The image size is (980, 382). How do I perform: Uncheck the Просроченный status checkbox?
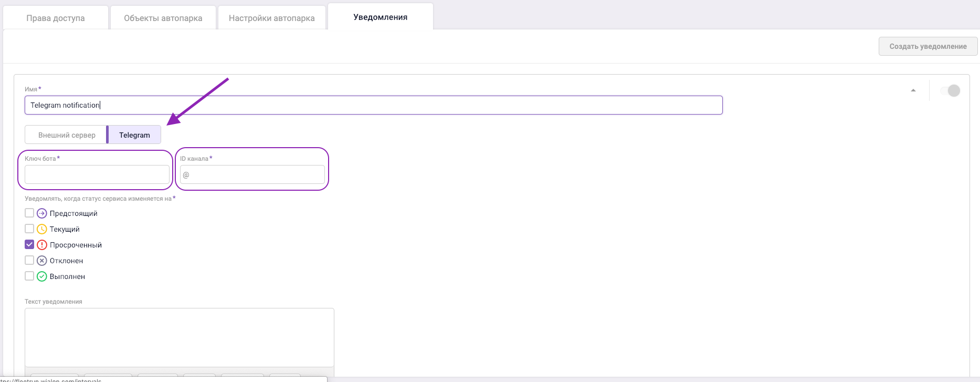[x=29, y=244]
